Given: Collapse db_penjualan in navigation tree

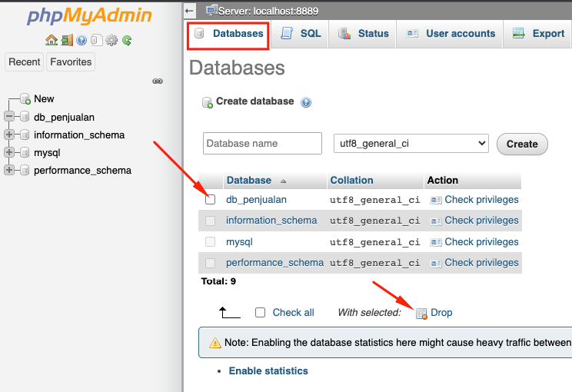Looking at the screenshot, I should click(x=9, y=117).
